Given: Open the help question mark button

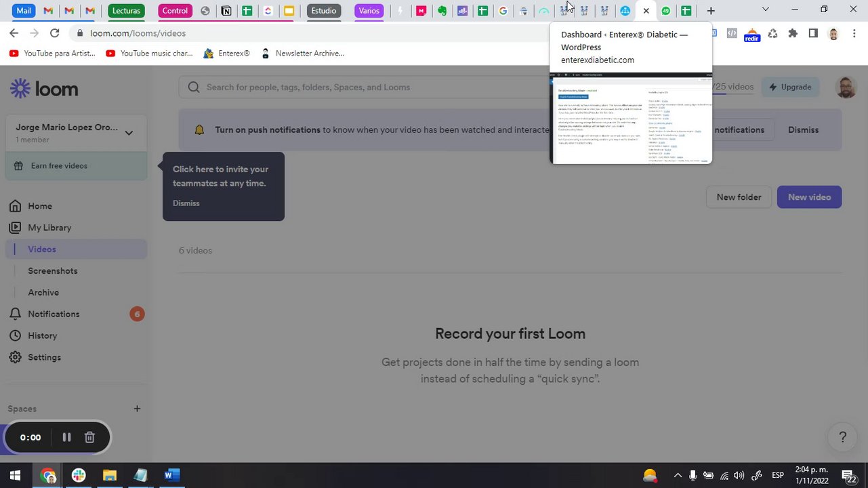Looking at the screenshot, I should pyautogui.click(x=842, y=438).
